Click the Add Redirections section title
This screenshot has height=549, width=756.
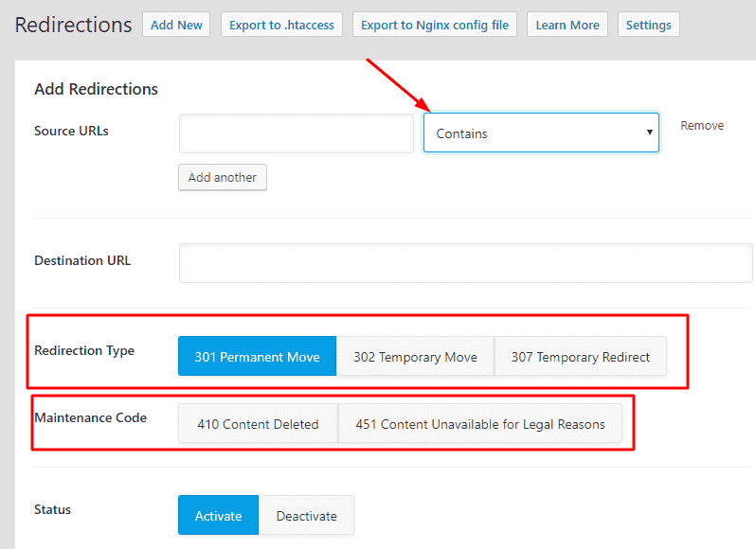point(96,89)
